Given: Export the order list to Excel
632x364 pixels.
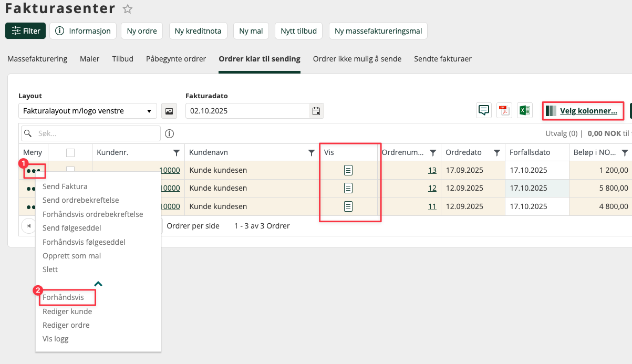Looking at the screenshot, I should (x=524, y=110).
